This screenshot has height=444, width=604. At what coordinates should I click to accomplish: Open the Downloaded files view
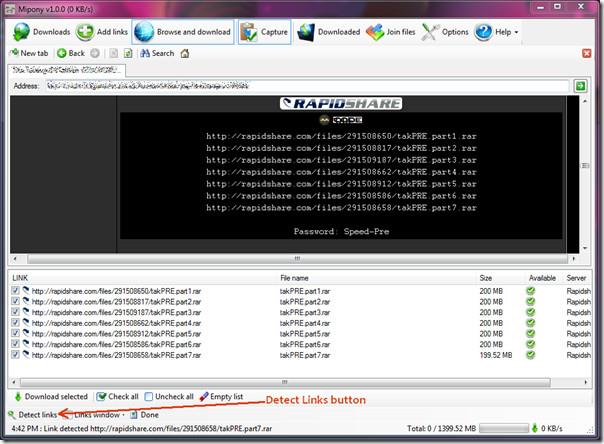(328, 32)
